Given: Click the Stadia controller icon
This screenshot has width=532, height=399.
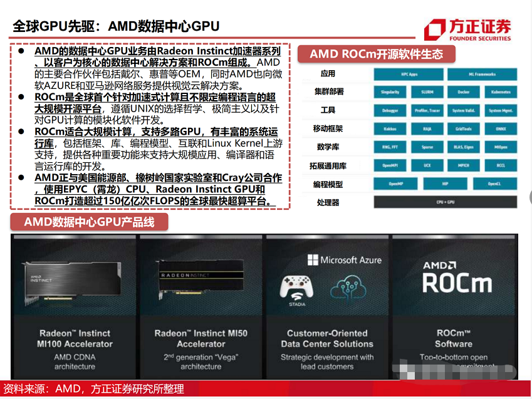Looking at the screenshot, I should [x=296, y=291].
